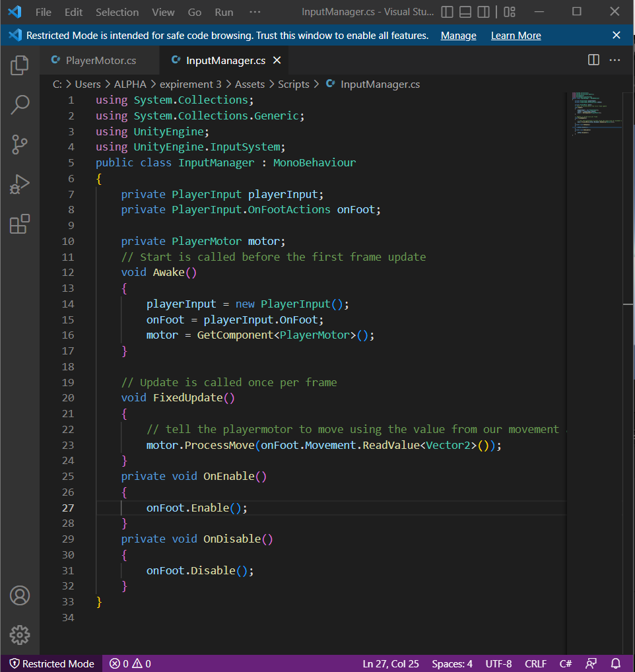Open the Run and Debug view
635x672 pixels.
(x=20, y=185)
